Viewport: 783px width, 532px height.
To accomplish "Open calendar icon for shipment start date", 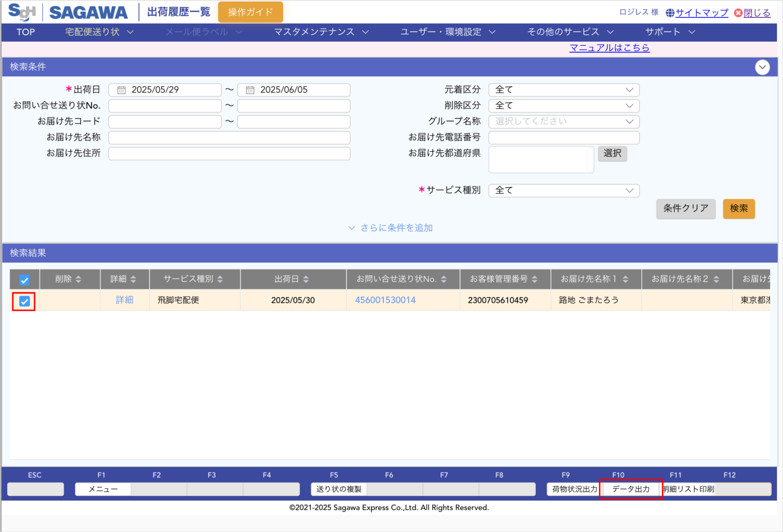I will [x=121, y=90].
